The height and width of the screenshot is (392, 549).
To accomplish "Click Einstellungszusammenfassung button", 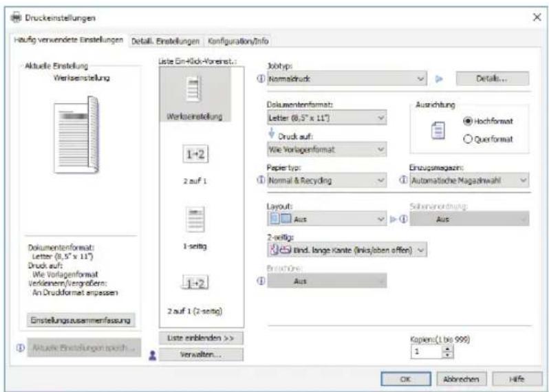I will (x=81, y=320).
